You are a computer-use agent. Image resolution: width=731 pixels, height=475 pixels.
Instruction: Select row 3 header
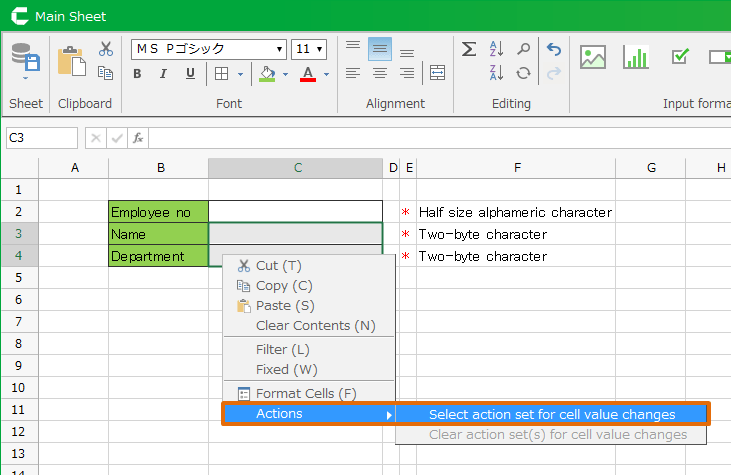[20, 234]
